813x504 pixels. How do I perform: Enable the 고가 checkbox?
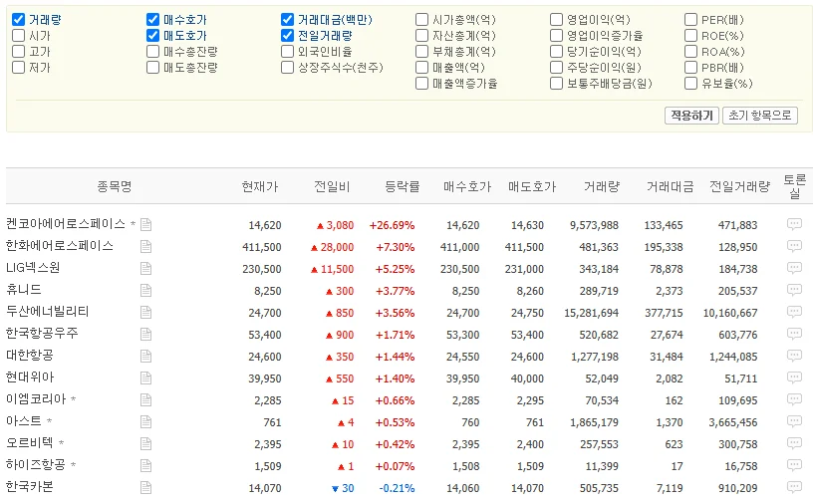click(x=18, y=52)
